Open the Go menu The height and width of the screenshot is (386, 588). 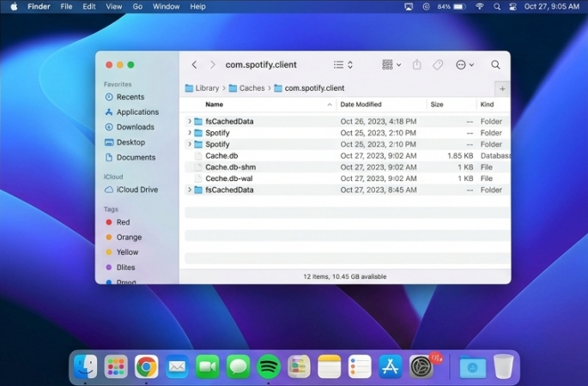tap(137, 7)
